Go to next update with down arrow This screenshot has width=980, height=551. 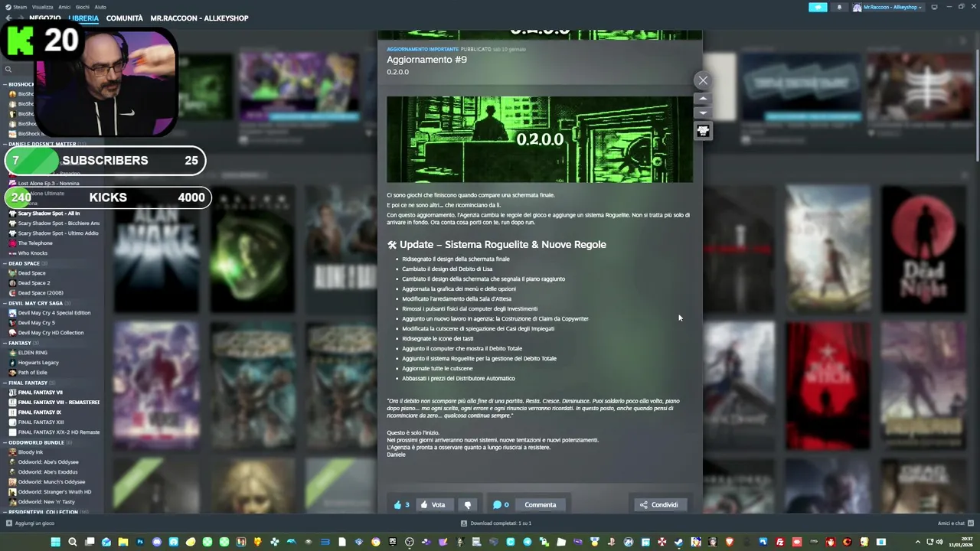(703, 113)
